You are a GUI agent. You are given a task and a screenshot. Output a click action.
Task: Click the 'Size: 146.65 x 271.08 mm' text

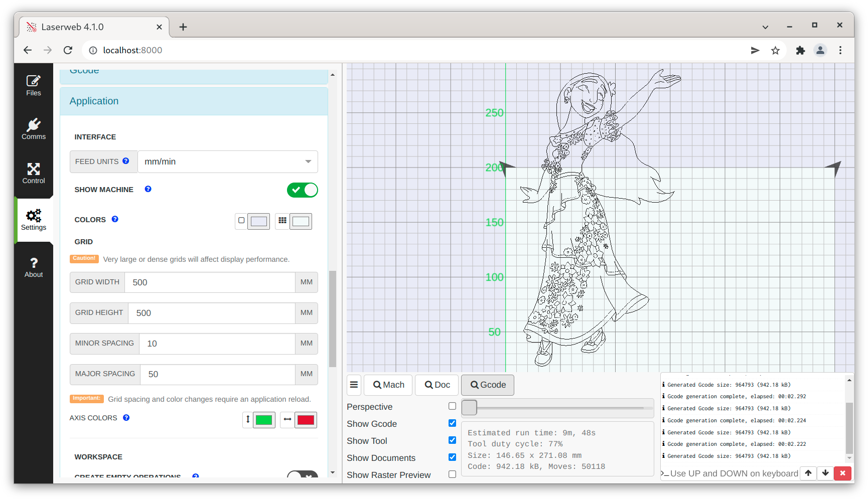[x=524, y=455]
